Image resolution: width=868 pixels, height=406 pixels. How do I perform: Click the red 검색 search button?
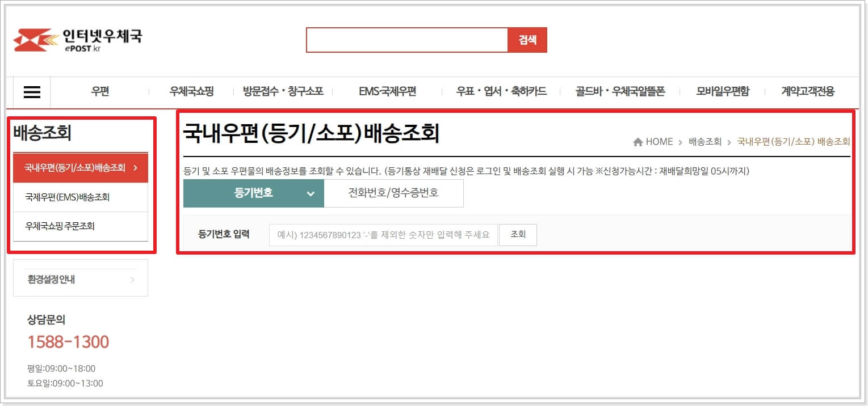click(527, 40)
